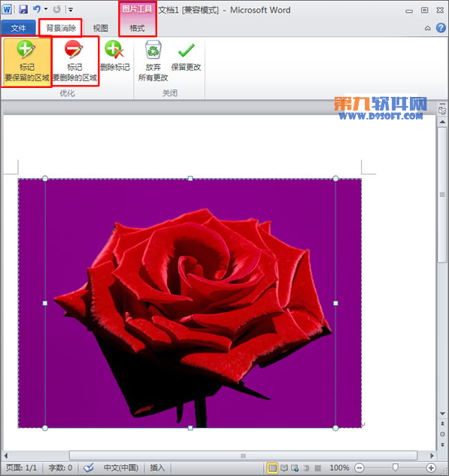Image resolution: width=449 pixels, height=476 pixels.
Task: Zoom out with the minus button
Action: (x=360, y=468)
